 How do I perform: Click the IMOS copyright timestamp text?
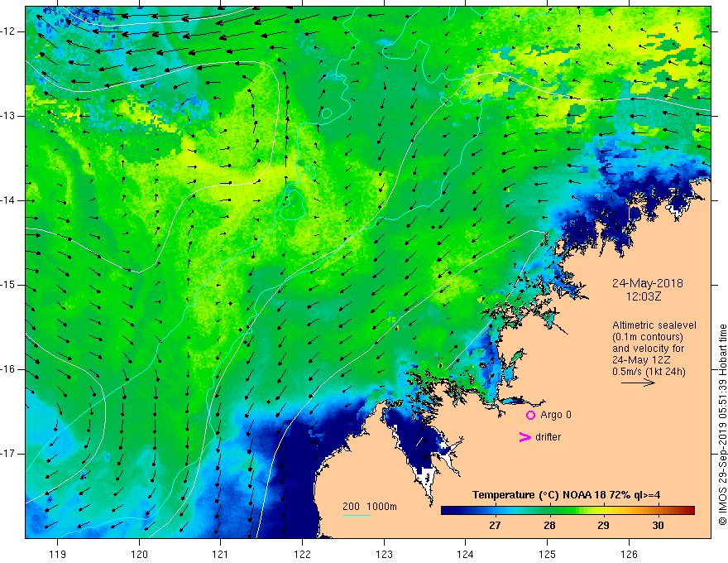point(722,425)
